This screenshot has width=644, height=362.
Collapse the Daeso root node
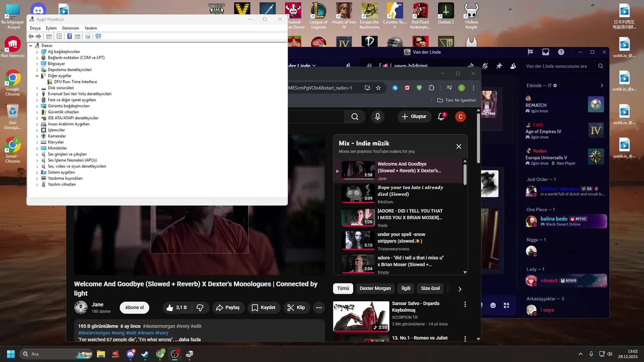31,46
